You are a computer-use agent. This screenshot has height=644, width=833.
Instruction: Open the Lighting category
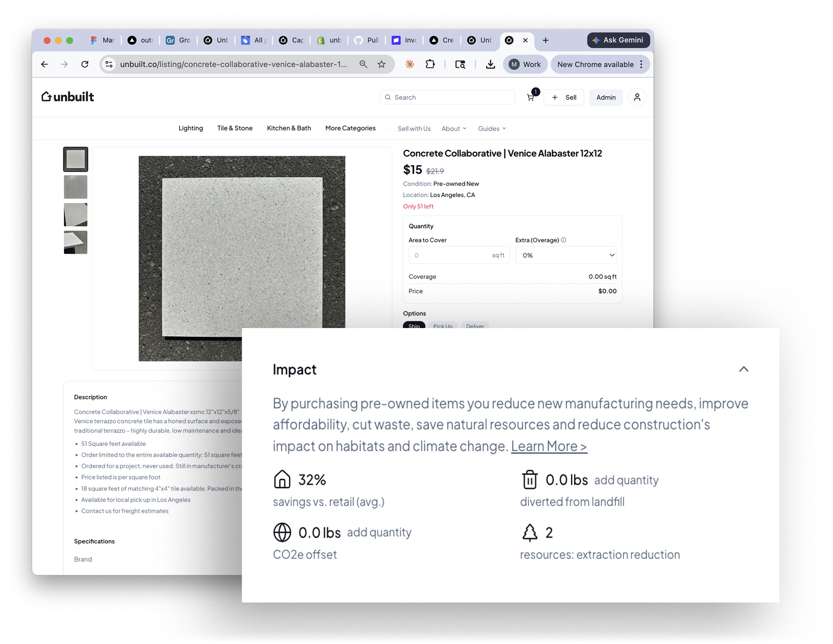pyautogui.click(x=191, y=128)
